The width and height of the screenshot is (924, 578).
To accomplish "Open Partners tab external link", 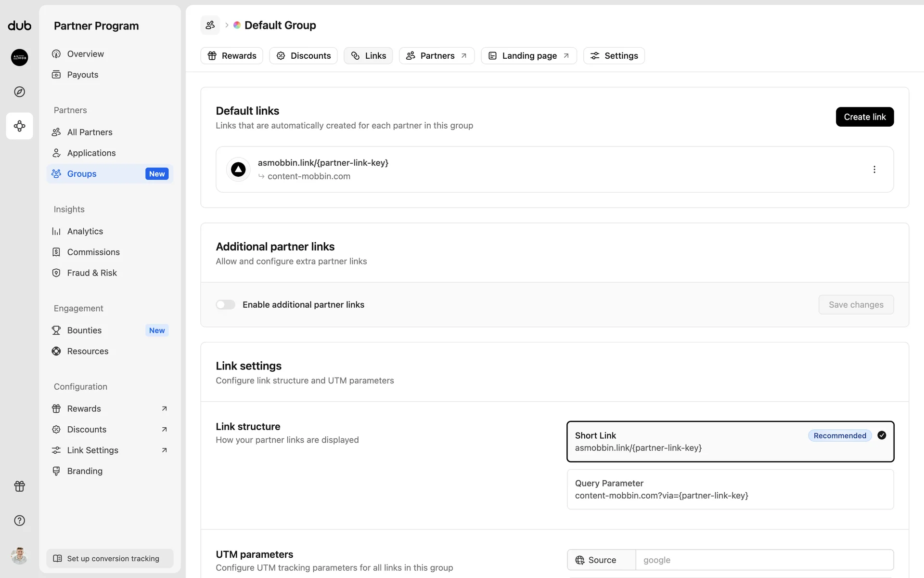I will point(436,56).
